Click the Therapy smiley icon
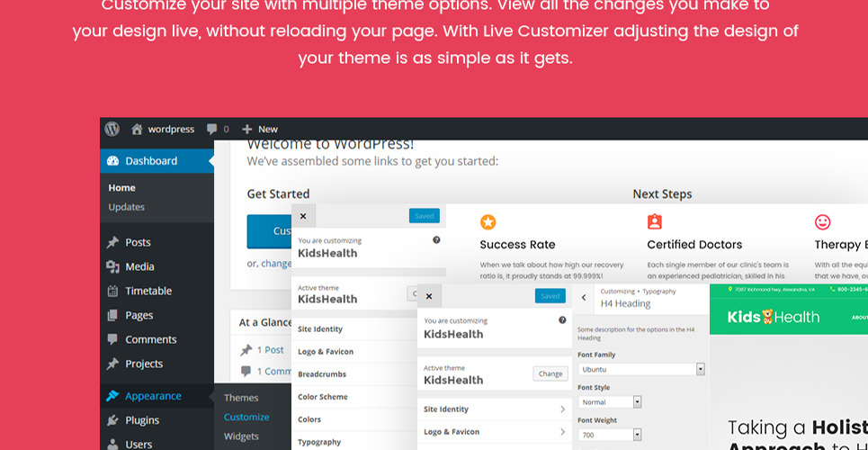 [x=823, y=222]
